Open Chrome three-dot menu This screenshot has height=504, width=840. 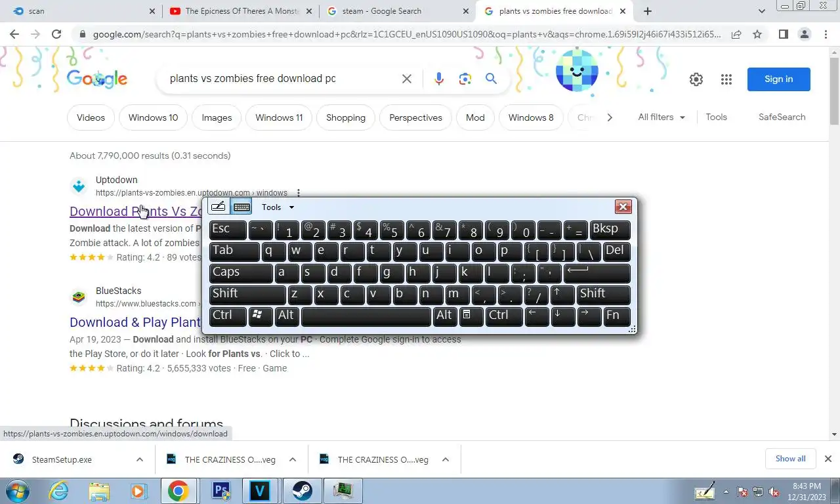825,34
